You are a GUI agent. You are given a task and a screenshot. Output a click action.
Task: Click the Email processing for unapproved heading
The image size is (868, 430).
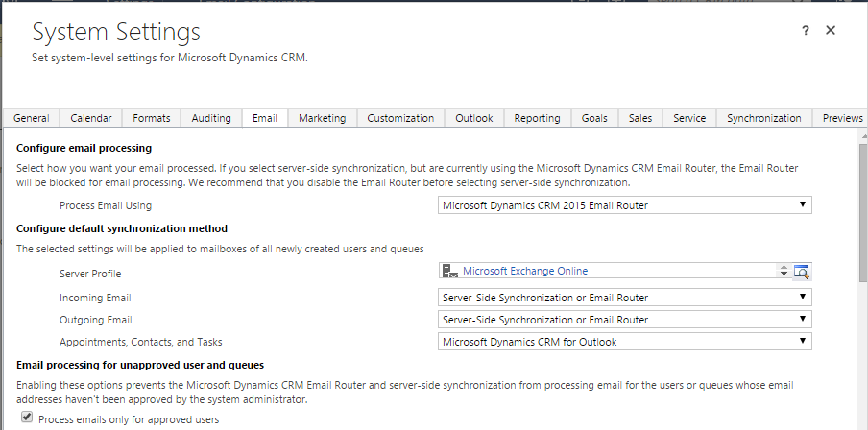(x=140, y=365)
